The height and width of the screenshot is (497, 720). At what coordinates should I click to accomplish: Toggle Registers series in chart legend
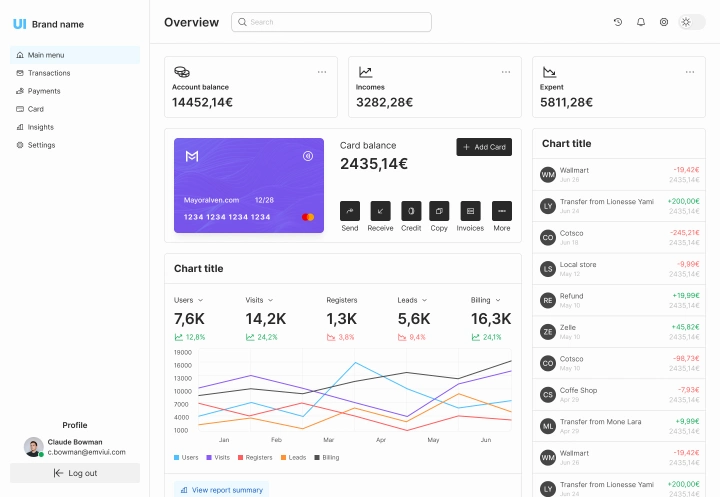point(255,457)
